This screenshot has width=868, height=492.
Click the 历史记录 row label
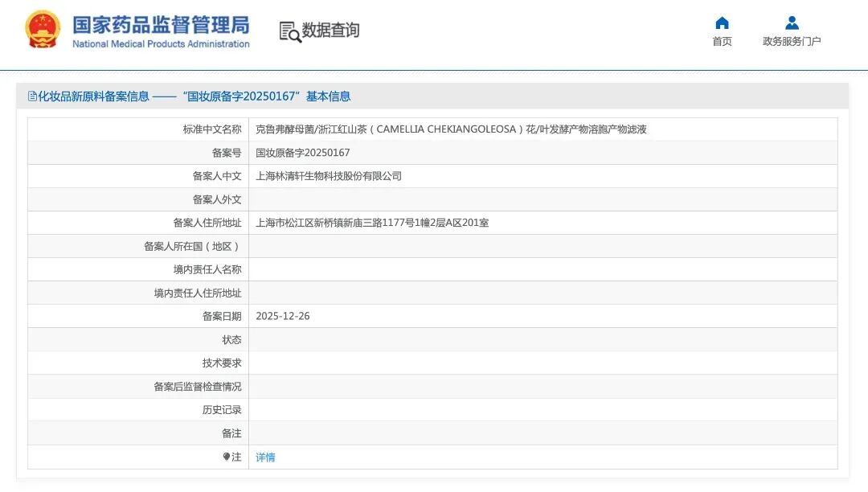click(222, 410)
